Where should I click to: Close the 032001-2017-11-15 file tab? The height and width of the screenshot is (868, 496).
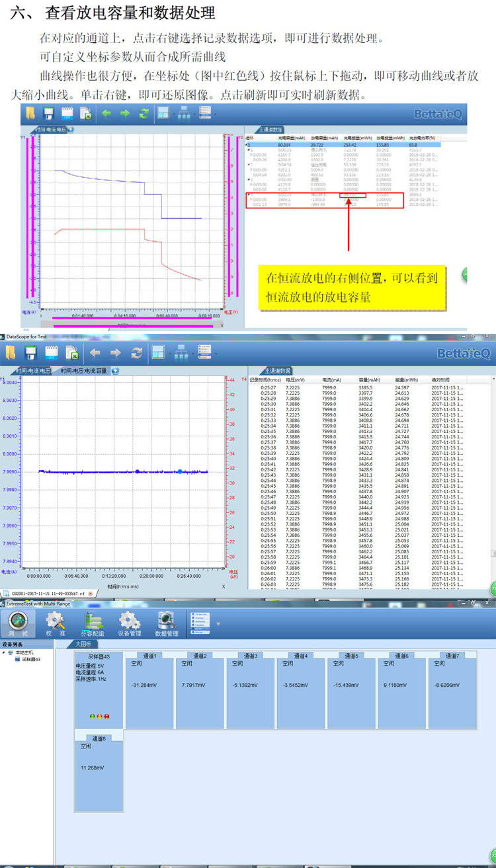click(92, 594)
